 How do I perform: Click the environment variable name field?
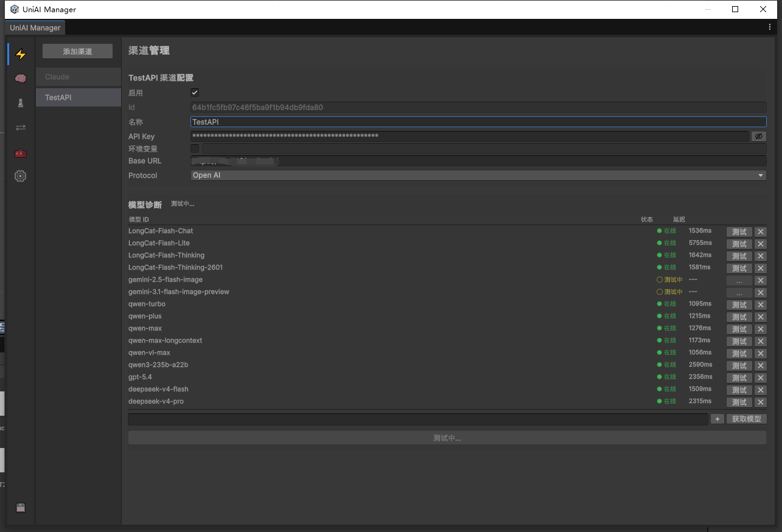pos(484,149)
